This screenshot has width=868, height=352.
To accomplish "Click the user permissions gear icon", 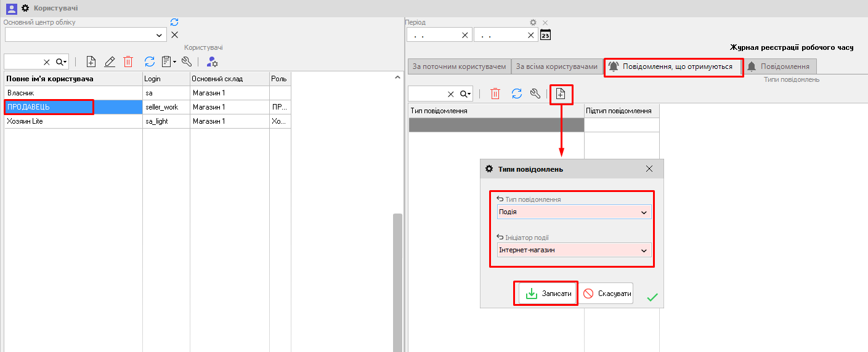I will (212, 62).
